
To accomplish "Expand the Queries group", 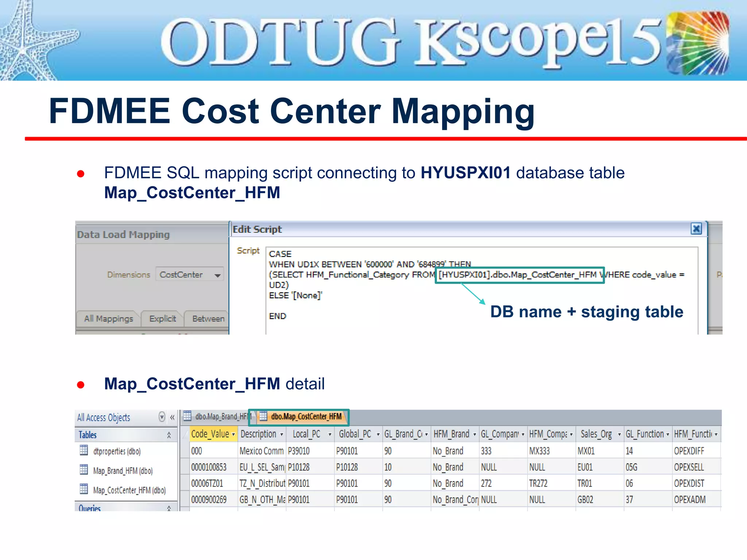I will [x=169, y=508].
